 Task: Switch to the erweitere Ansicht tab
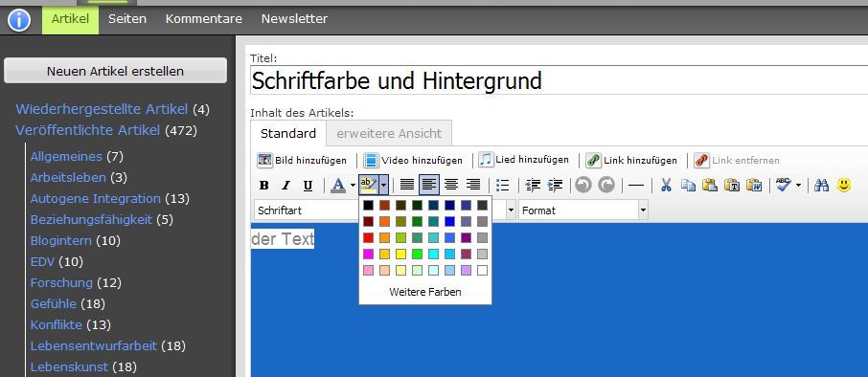(x=389, y=133)
